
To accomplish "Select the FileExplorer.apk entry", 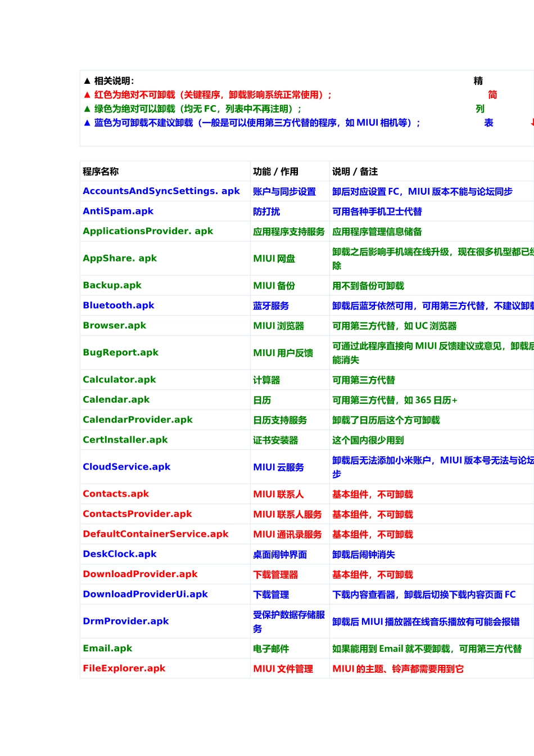I will pos(124,669).
